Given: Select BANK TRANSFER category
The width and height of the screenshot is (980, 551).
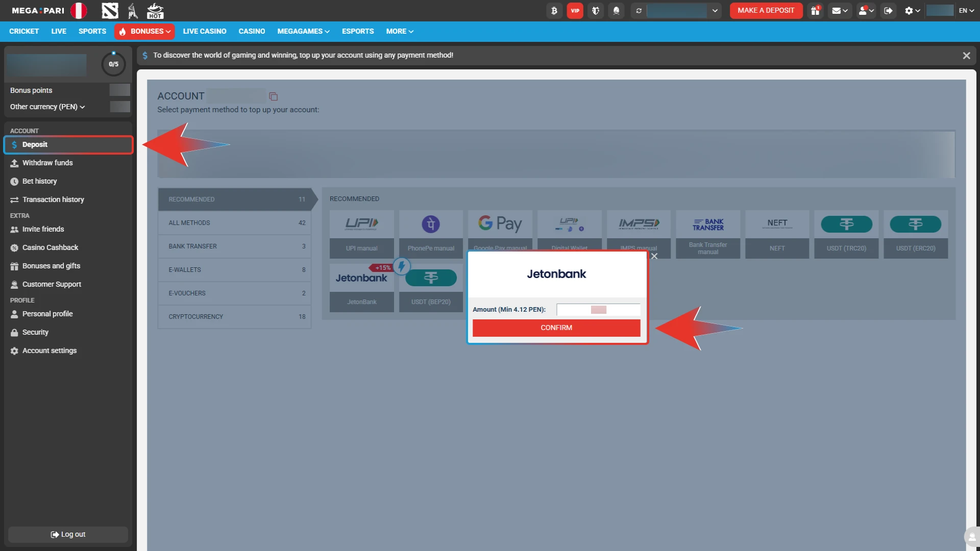Looking at the screenshot, I should [235, 246].
